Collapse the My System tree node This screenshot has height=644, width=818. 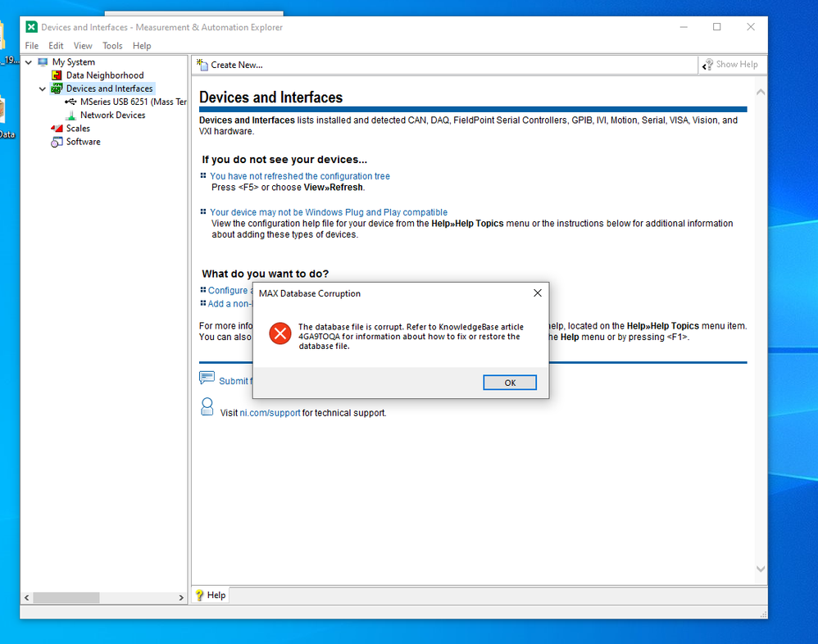coord(29,62)
